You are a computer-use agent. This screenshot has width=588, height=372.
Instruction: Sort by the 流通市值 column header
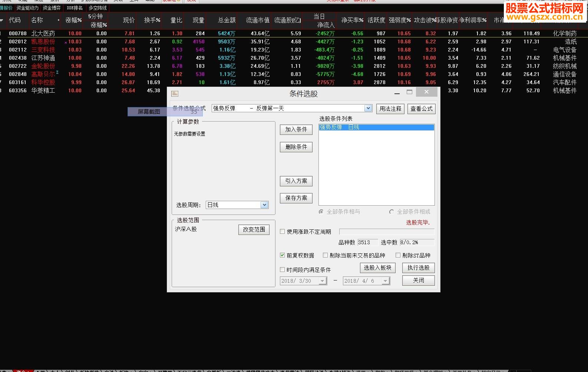click(258, 20)
